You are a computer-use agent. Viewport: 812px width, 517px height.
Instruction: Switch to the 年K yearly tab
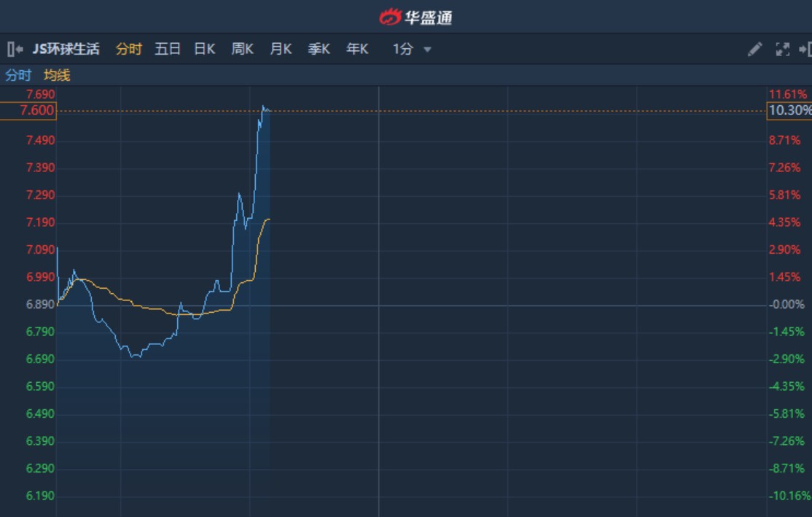click(357, 49)
